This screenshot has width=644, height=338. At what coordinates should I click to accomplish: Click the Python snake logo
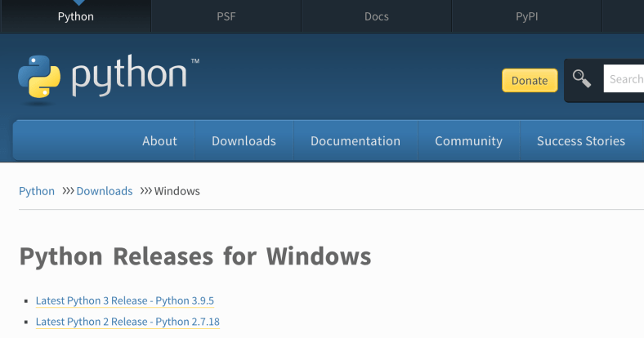[x=39, y=76]
